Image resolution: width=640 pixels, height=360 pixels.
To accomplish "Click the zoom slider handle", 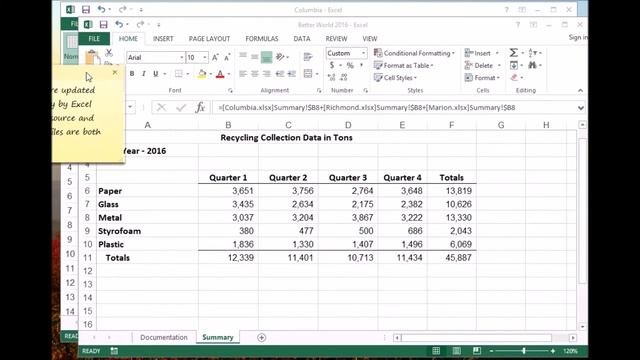I will click(x=524, y=351).
